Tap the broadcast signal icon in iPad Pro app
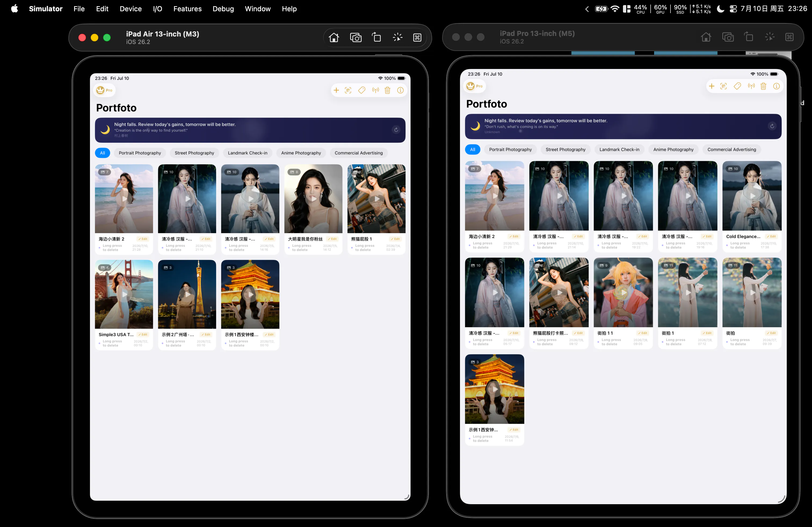812x527 pixels. click(x=751, y=86)
